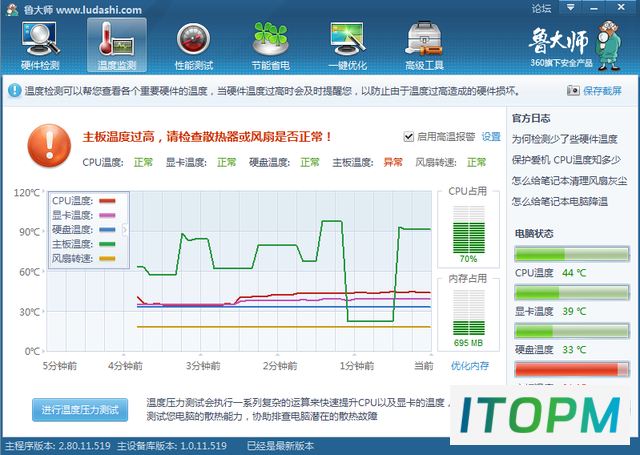Screen dimensions: 640x455
Task: Click the 已经是最新版本 status text
Action: (x=280, y=446)
